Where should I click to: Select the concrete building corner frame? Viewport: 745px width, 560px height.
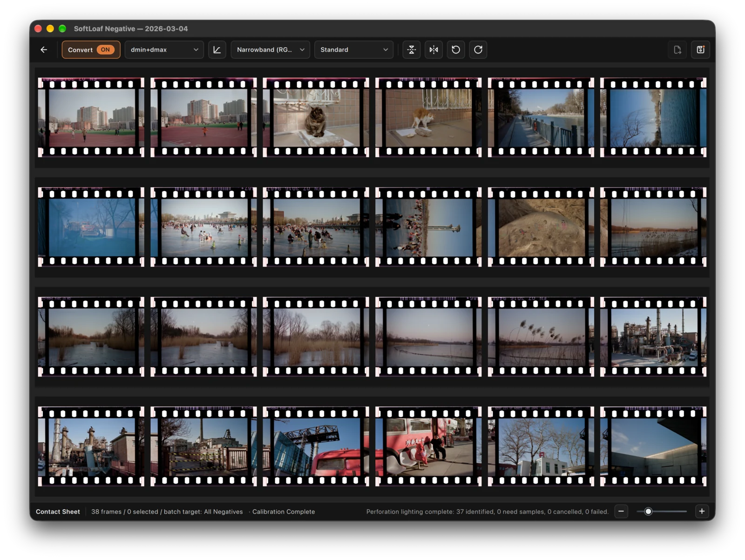click(x=653, y=446)
